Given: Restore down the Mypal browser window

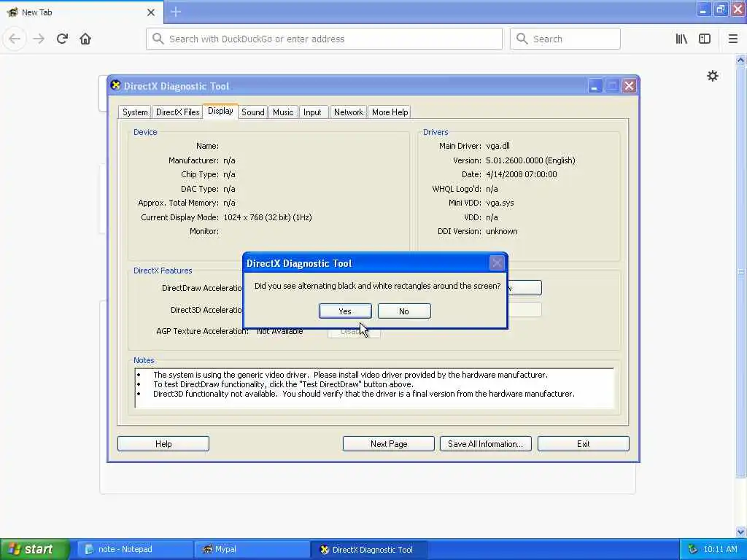Looking at the screenshot, I should [x=720, y=9].
